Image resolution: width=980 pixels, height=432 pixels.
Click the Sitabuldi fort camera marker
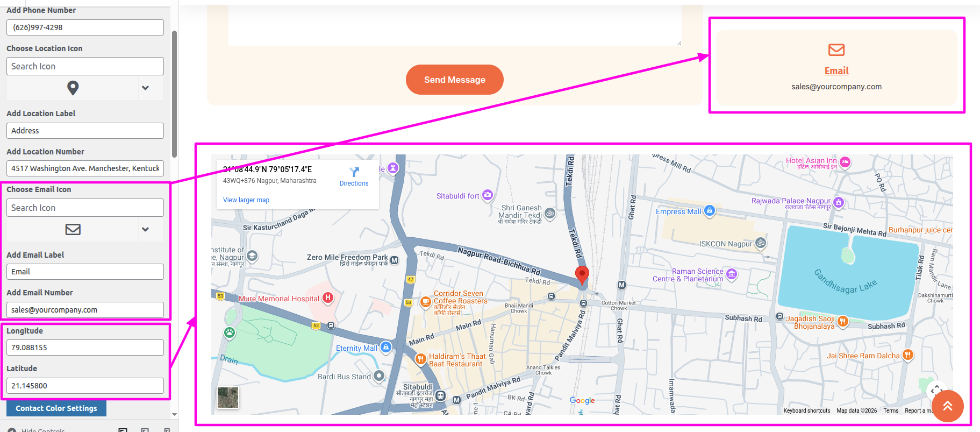(x=488, y=195)
